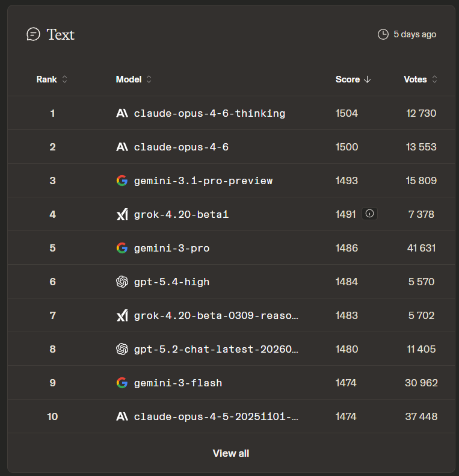Select the gpt-5.4-high model name
The height and width of the screenshot is (476, 459).
172,282
